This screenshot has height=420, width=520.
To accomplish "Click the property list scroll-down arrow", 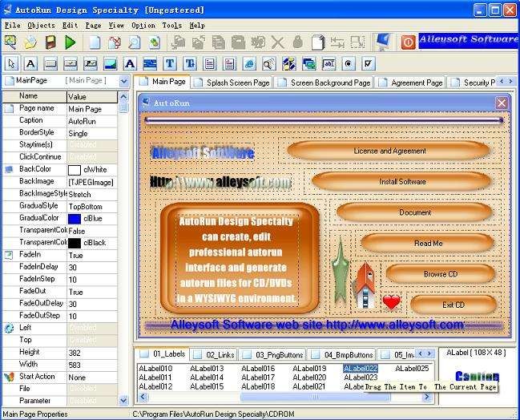I will tap(123, 401).
